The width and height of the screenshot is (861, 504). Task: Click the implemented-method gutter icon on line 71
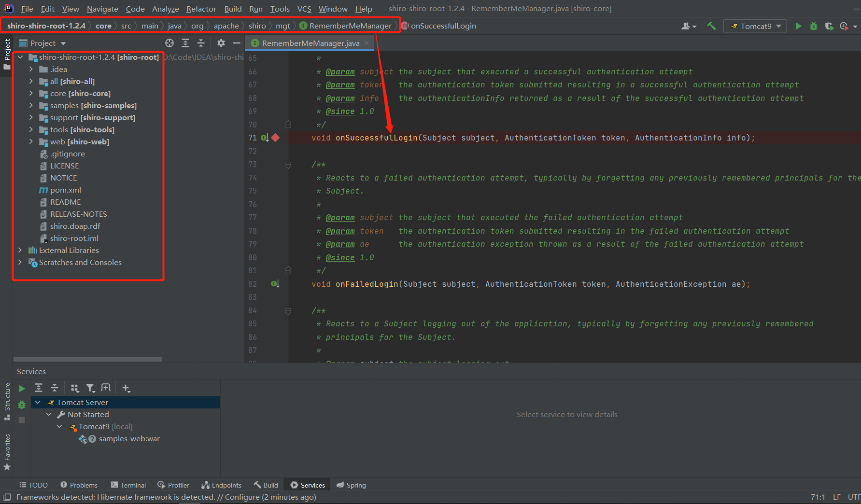[265, 138]
